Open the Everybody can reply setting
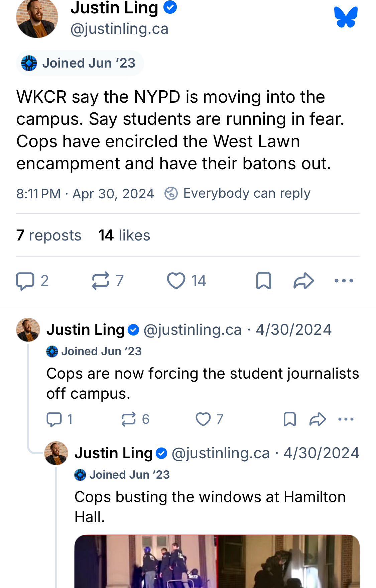The image size is (376, 588). tap(238, 193)
